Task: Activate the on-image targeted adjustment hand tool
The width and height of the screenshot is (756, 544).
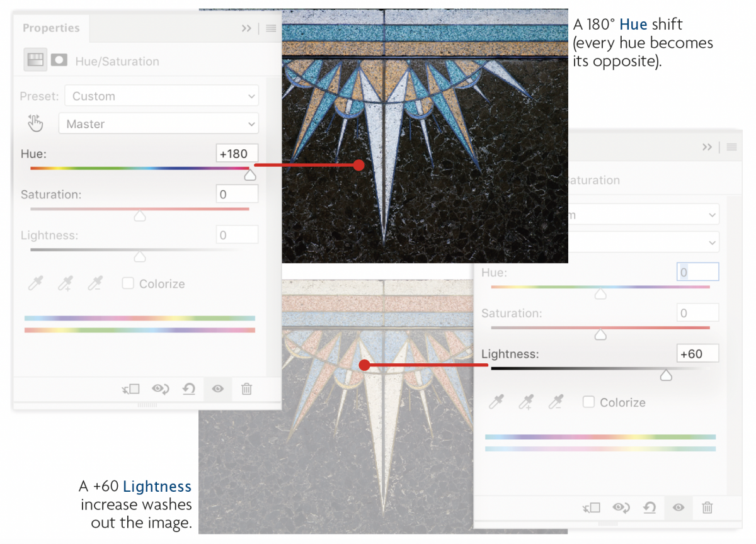Action: tap(36, 123)
